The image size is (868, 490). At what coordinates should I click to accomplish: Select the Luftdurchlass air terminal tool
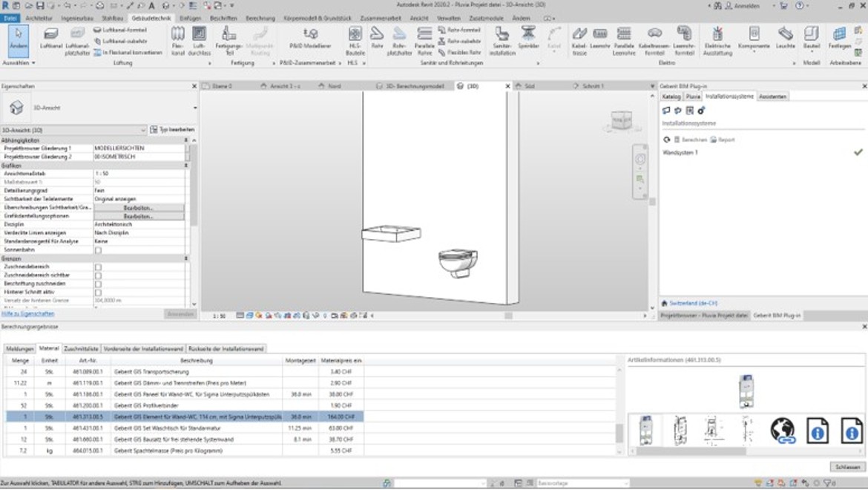coord(200,41)
